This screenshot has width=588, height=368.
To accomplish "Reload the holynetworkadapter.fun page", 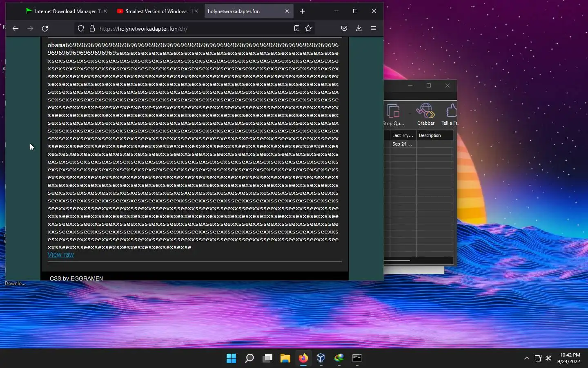I will point(45,29).
